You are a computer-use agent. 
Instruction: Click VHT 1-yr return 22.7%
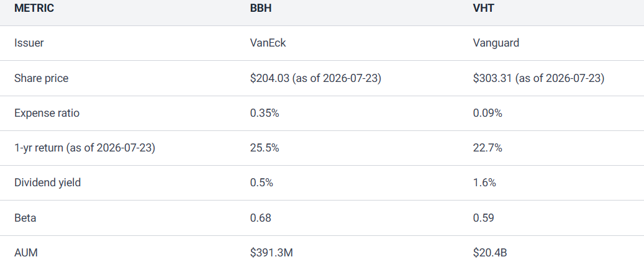tap(488, 148)
